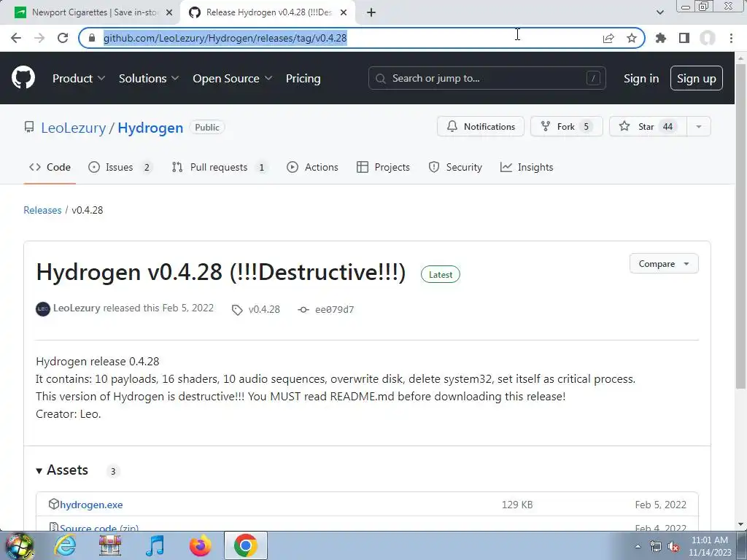747x560 pixels.
Task: Expand the Solutions dropdown menu
Action: tap(149, 79)
